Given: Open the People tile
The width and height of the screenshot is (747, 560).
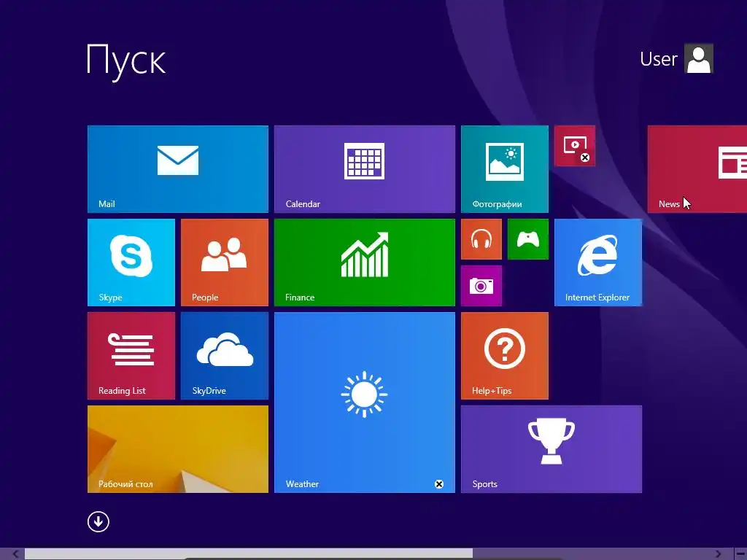Looking at the screenshot, I should pos(225,262).
